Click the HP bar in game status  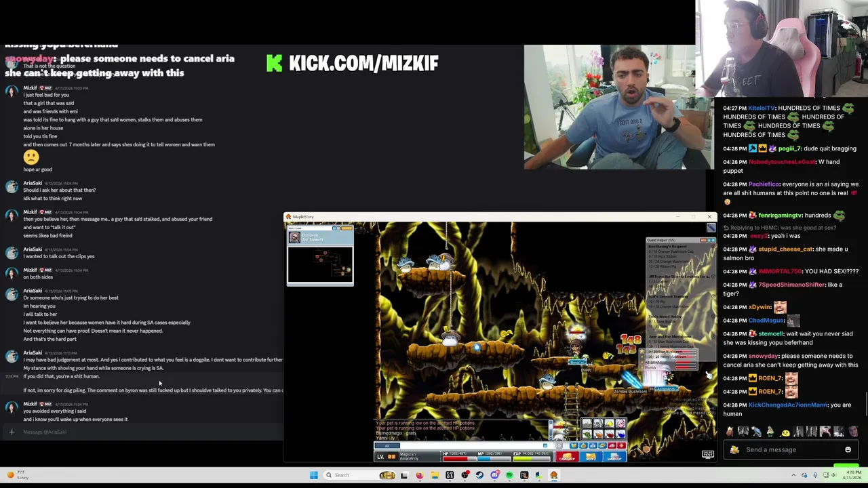[x=460, y=459]
